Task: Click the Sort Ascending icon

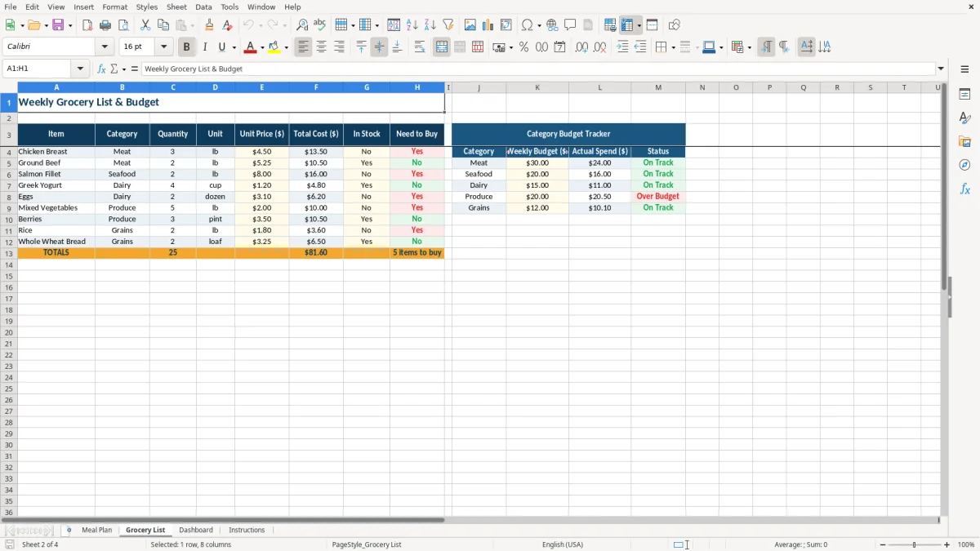Action: click(x=412, y=25)
